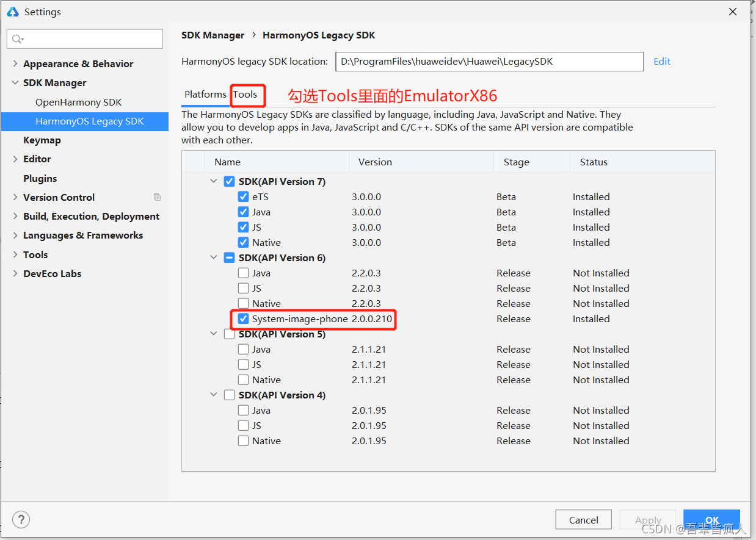Check the Native 2.0.1.95 checkbox
The image size is (756, 540).
point(243,441)
